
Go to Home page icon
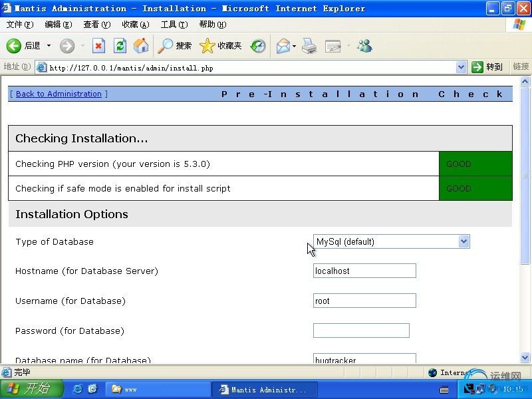141,46
